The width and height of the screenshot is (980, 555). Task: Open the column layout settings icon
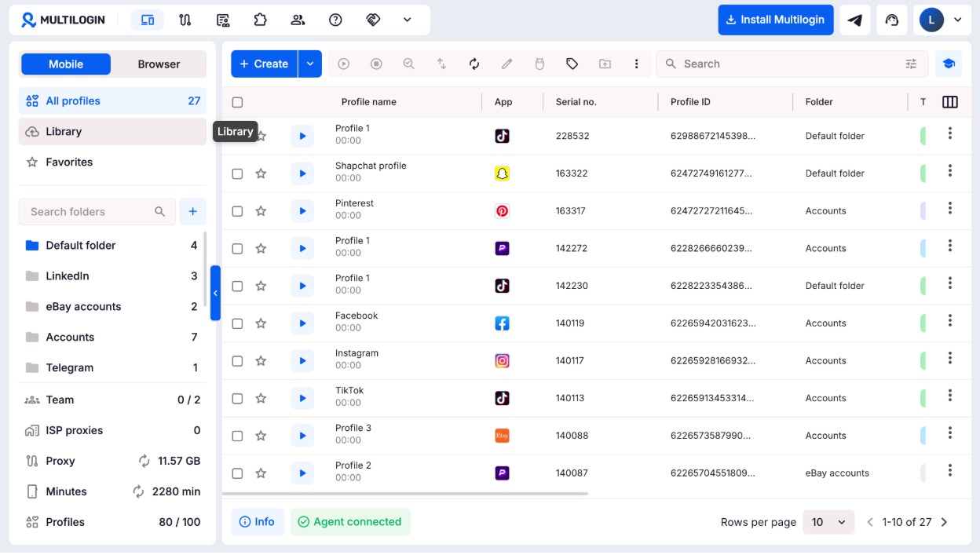(x=949, y=102)
